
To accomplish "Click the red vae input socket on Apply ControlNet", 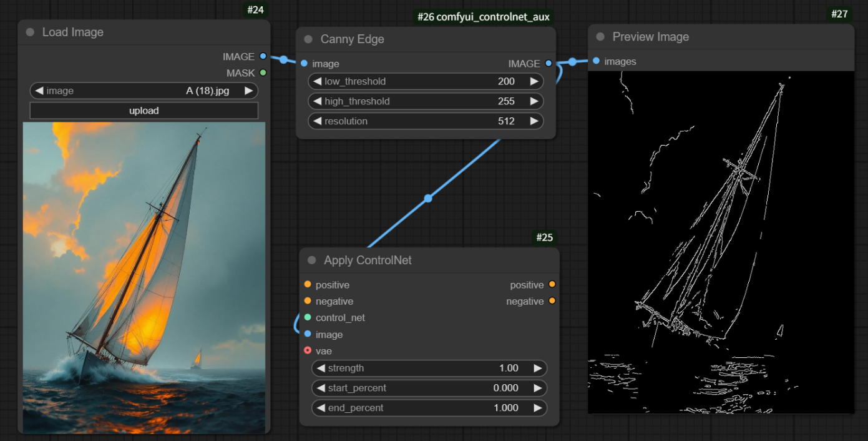I will point(308,350).
